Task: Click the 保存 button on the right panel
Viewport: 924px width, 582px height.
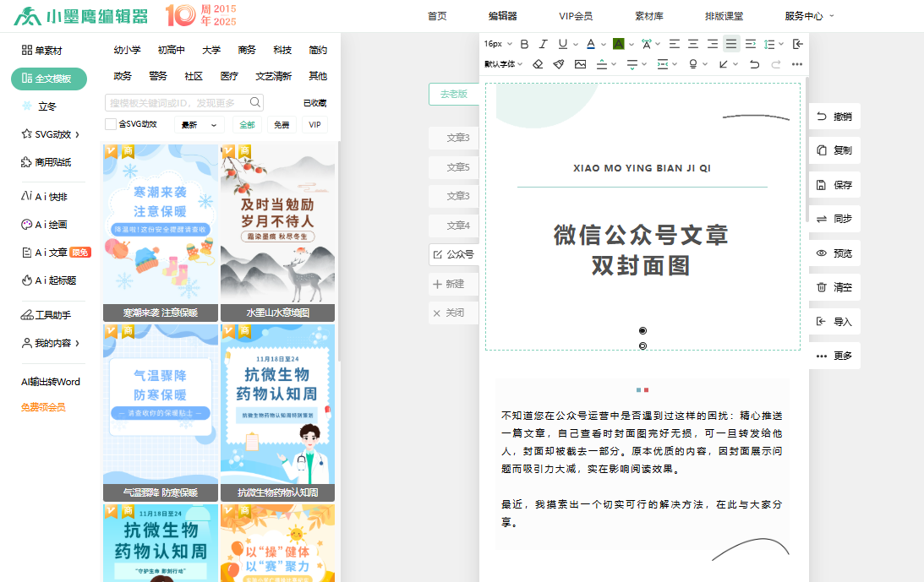Action: point(834,185)
